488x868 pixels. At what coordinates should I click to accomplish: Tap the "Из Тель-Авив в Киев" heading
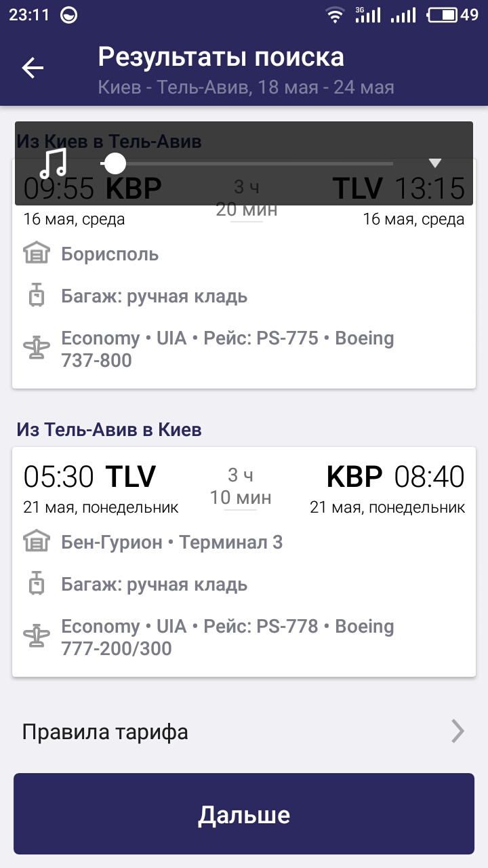point(109,429)
